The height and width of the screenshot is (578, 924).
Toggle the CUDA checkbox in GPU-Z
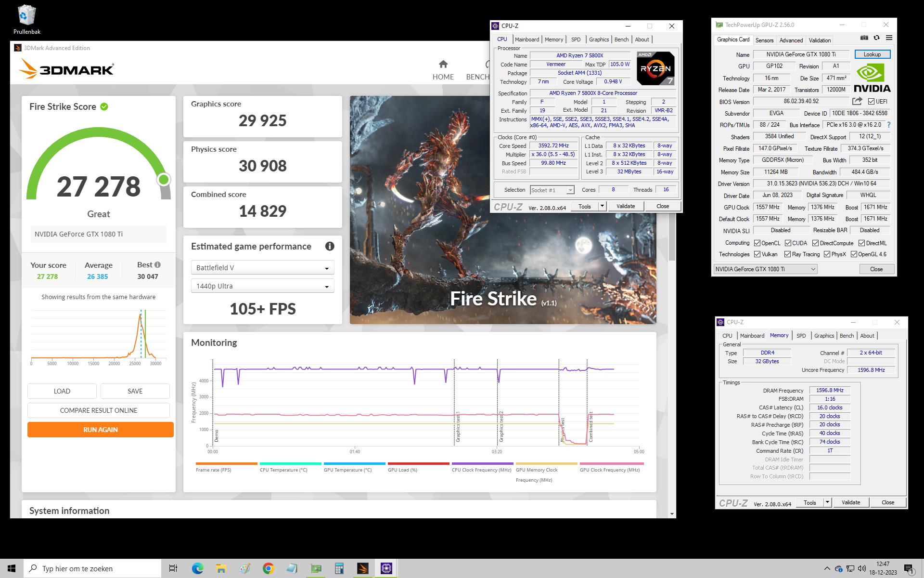pos(788,243)
